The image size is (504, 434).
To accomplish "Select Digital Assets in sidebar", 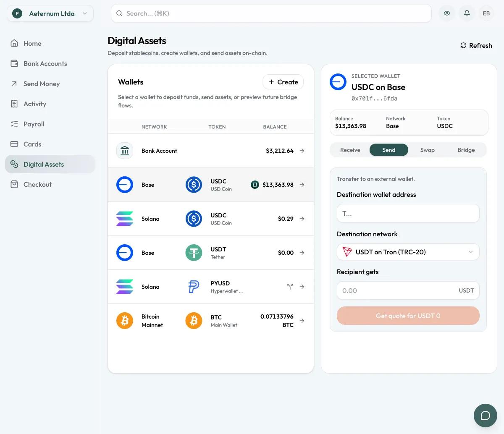I will click(x=50, y=164).
